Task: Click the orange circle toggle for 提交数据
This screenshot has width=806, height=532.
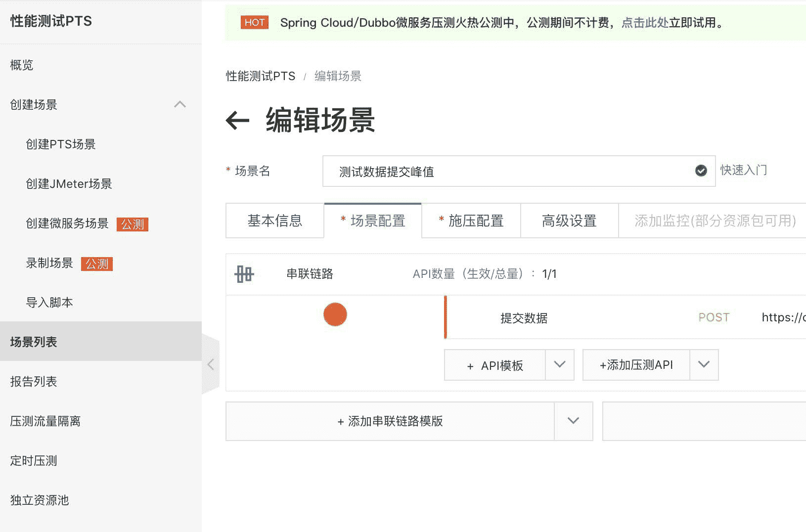Action: pos(335,314)
